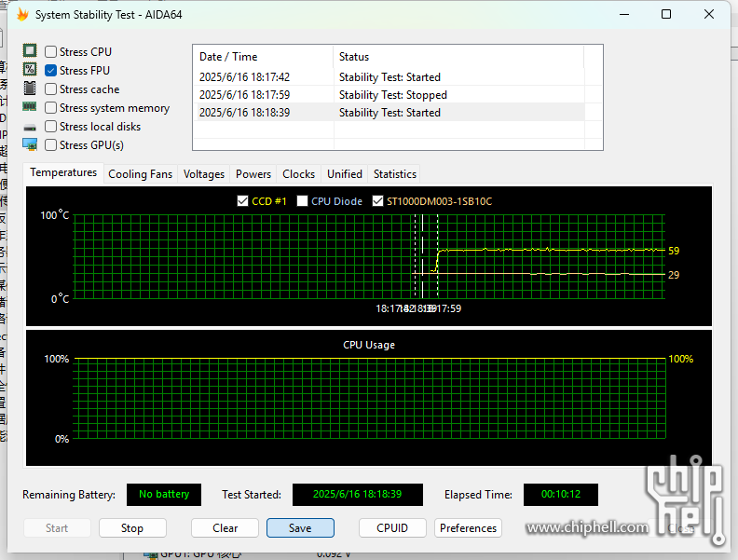Click the cache chip icon beside Stress cache
Viewport: 738px width, 560px height.
click(30, 89)
